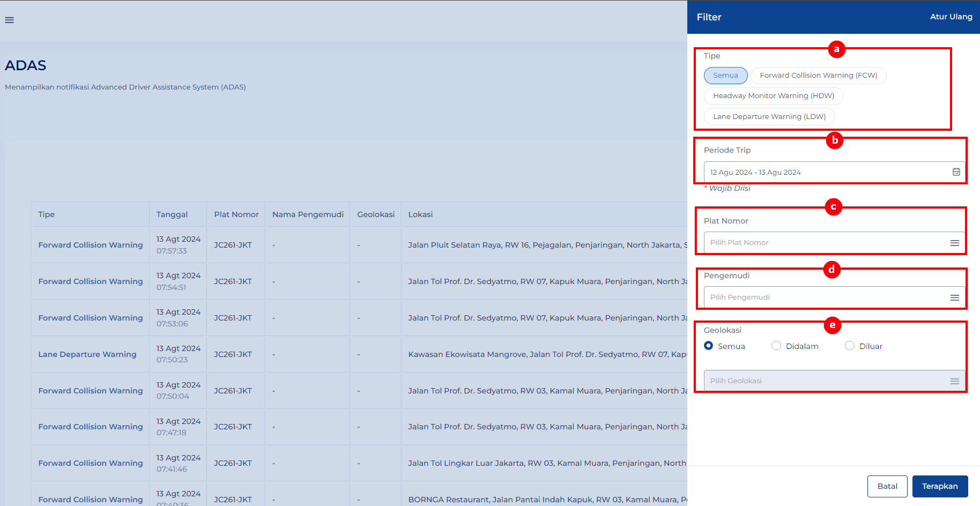The height and width of the screenshot is (506, 980).
Task: Select Forward Collision Warning (FCW) chip
Action: (818, 76)
